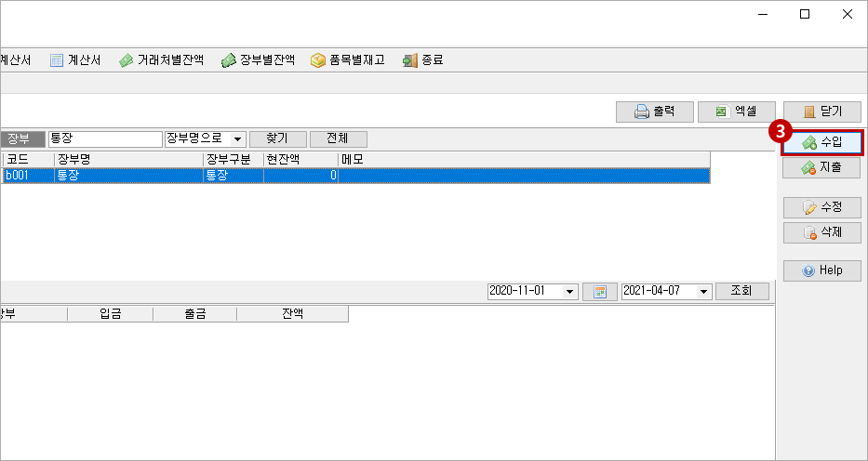Click the 수정 edit button
This screenshot has width=868, height=461.
click(822, 208)
